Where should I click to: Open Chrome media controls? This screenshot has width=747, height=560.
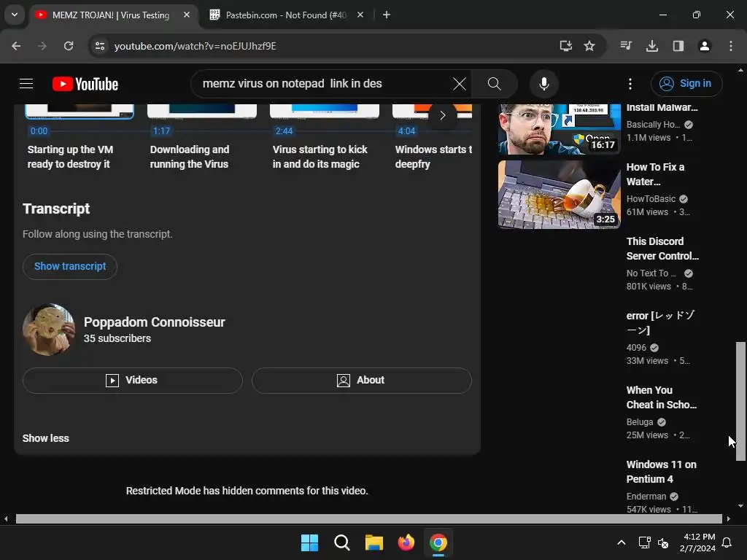(x=626, y=46)
